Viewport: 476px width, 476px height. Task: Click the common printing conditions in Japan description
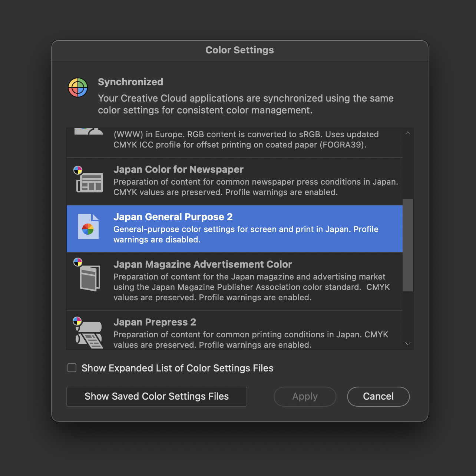click(x=251, y=340)
